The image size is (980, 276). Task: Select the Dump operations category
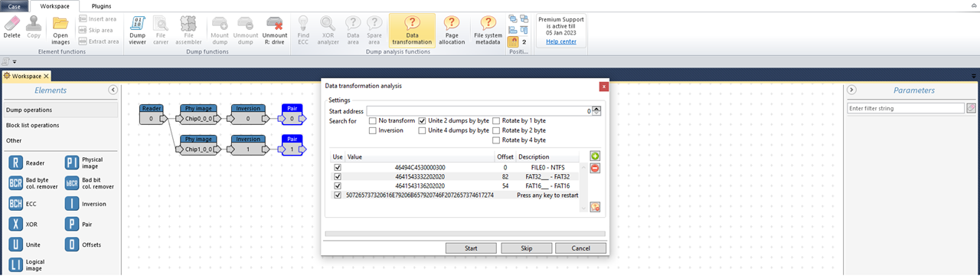pos(60,110)
